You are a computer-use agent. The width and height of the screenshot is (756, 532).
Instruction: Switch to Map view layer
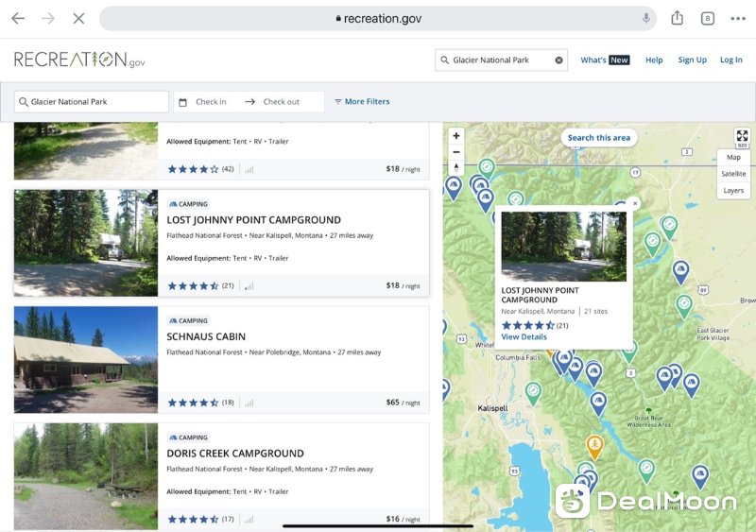click(733, 157)
